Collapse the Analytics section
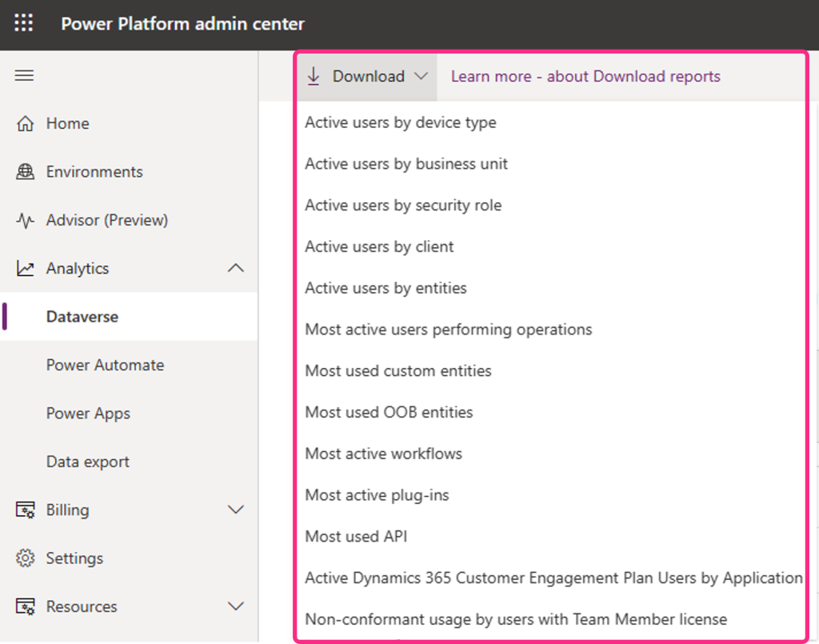 pyautogui.click(x=236, y=268)
